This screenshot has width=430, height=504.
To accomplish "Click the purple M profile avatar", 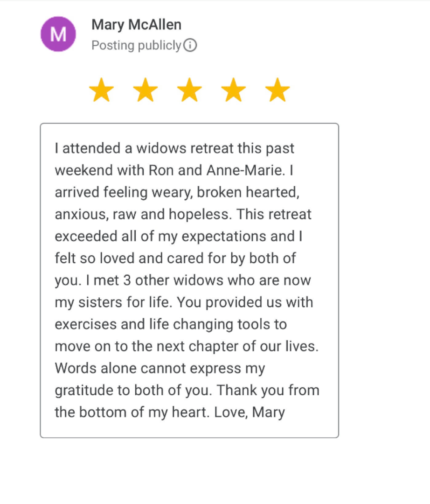I will pyautogui.click(x=58, y=34).
